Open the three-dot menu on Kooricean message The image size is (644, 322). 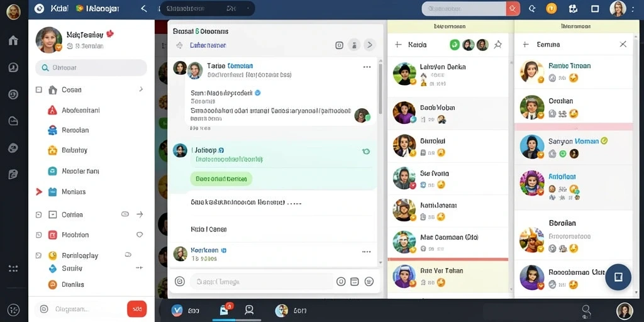[x=367, y=252]
